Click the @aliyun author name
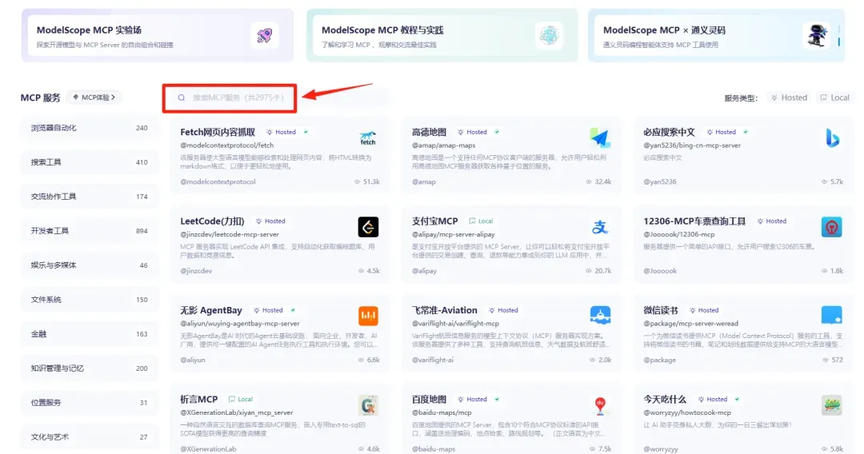Image resolution: width=864 pixels, height=454 pixels. tap(193, 360)
